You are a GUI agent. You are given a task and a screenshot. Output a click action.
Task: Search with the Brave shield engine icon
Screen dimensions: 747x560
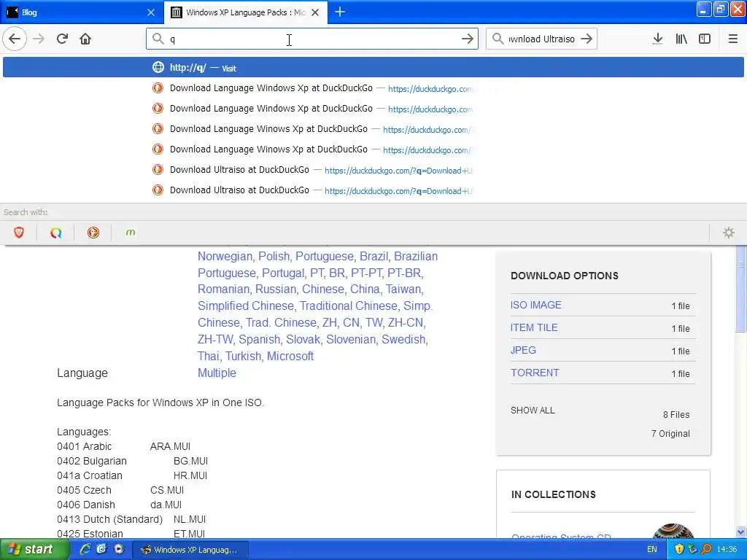(18, 233)
